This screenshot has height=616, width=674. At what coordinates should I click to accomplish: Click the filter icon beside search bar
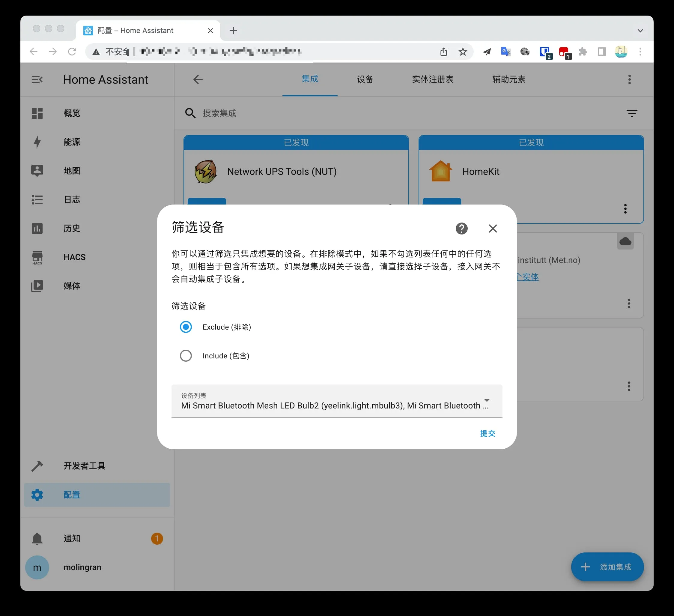pyautogui.click(x=631, y=113)
